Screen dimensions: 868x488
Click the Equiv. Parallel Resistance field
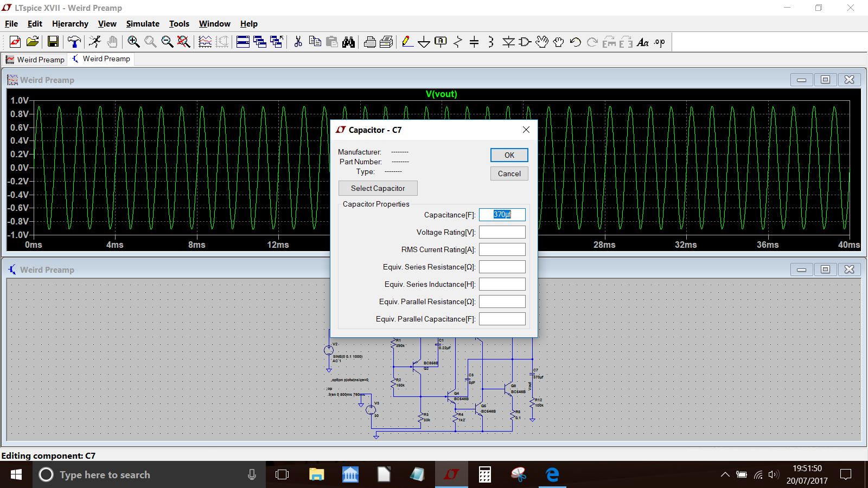(x=502, y=301)
